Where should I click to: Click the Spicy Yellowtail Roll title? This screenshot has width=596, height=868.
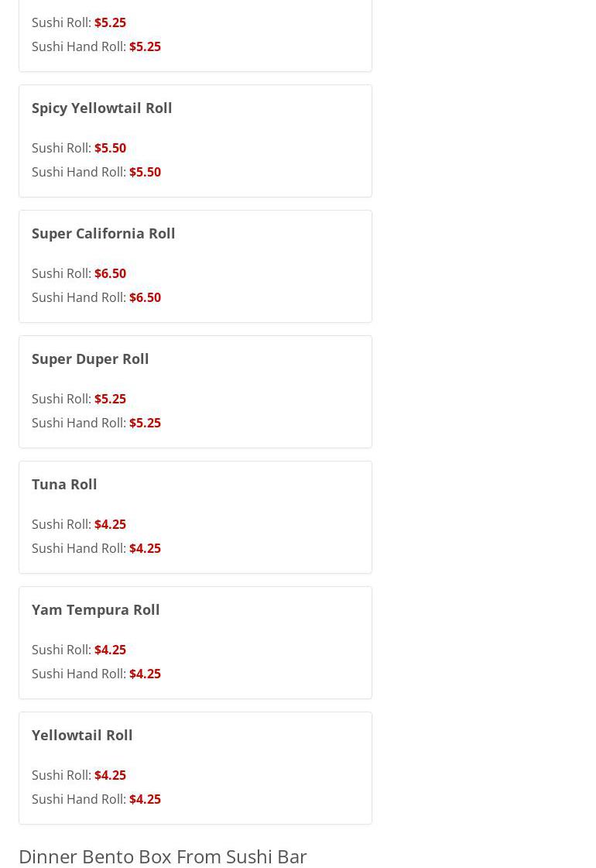pyautogui.click(x=101, y=108)
